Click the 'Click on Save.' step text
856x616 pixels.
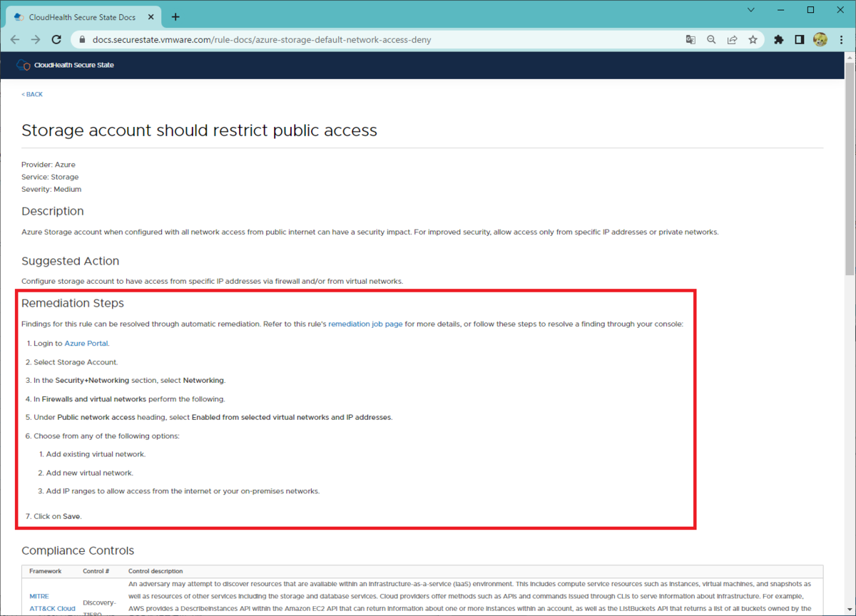[58, 516]
